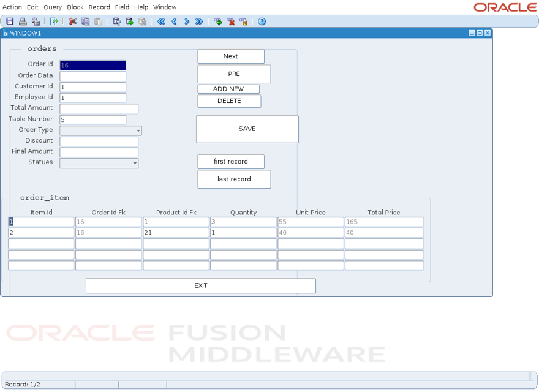Click the Unit Price cell showing 55
Image resolution: width=539 pixels, height=392 pixels.
click(311, 222)
